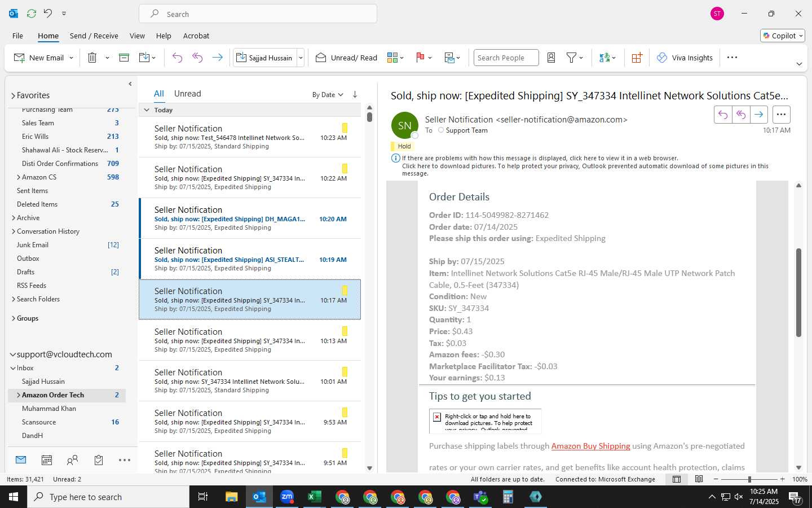Delete message with trash can icon

click(x=92, y=58)
